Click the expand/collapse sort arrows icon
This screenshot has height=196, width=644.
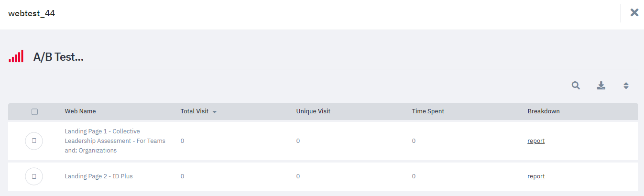626,86
